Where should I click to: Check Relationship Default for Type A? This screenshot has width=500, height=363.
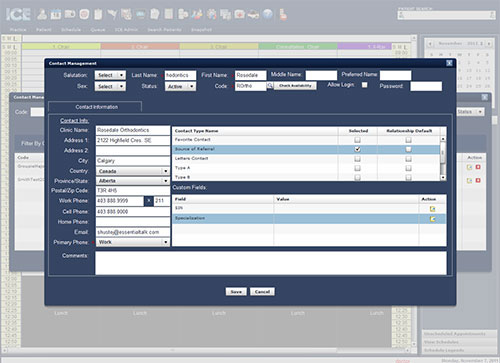408,168
